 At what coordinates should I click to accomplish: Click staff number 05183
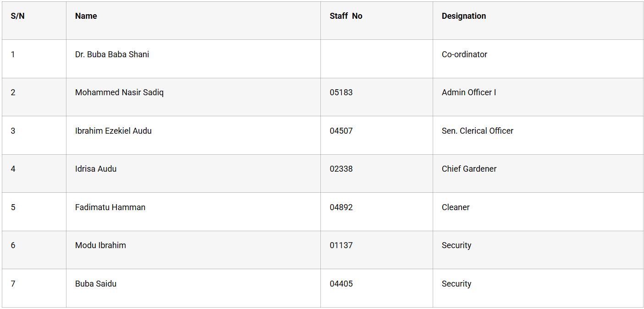pyautogui.click(x=341, y=92)
